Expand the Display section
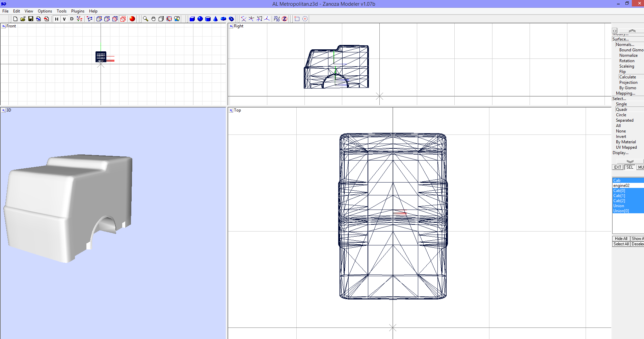The width and height of the screenshot is (644, 339). [620, 152]
